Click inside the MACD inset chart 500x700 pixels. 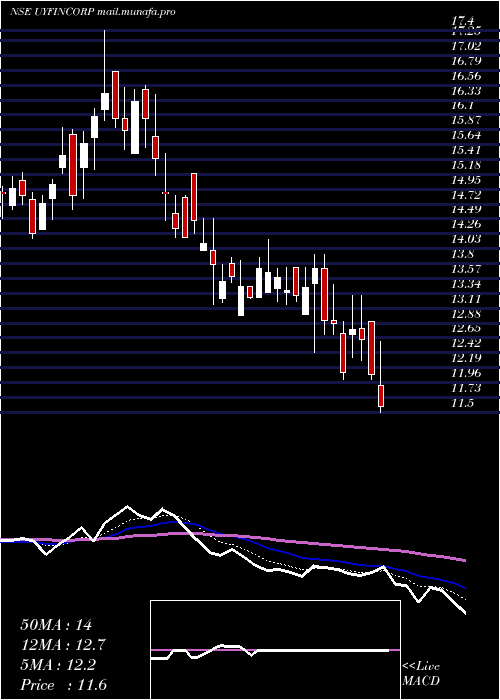275,650
